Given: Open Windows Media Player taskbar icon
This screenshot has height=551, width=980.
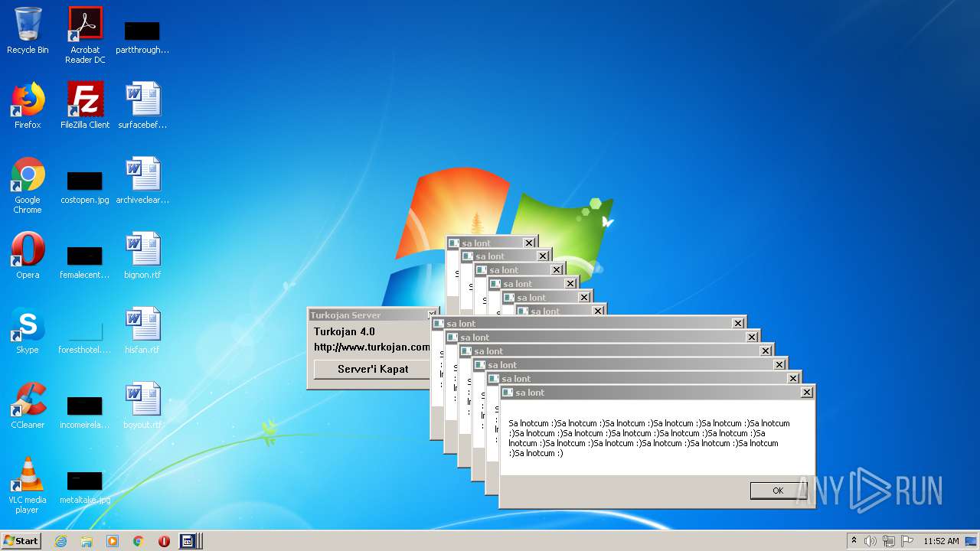Looking at the screenshot, I should (113, 541).
